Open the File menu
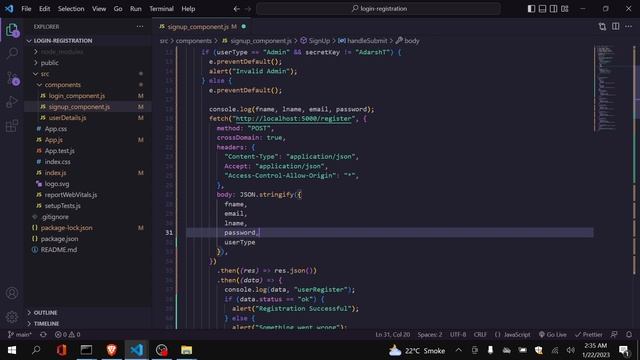 [26, 9]
